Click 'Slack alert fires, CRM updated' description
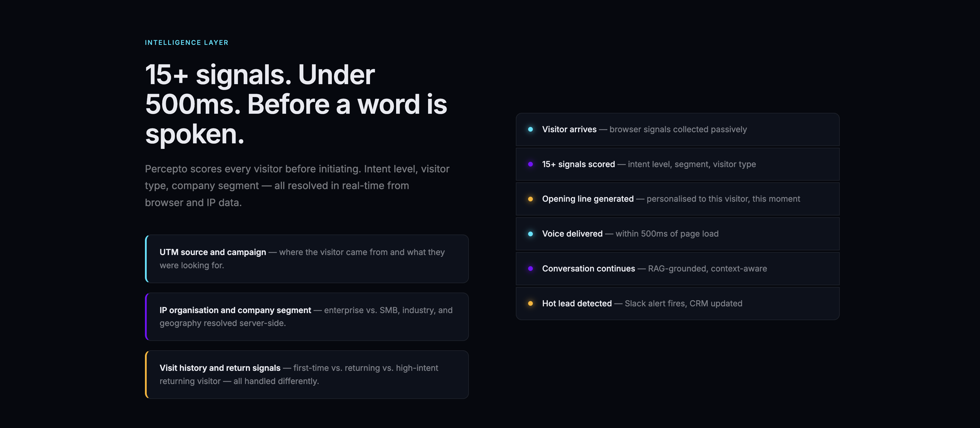980x428 pixels. coord(683,303)
